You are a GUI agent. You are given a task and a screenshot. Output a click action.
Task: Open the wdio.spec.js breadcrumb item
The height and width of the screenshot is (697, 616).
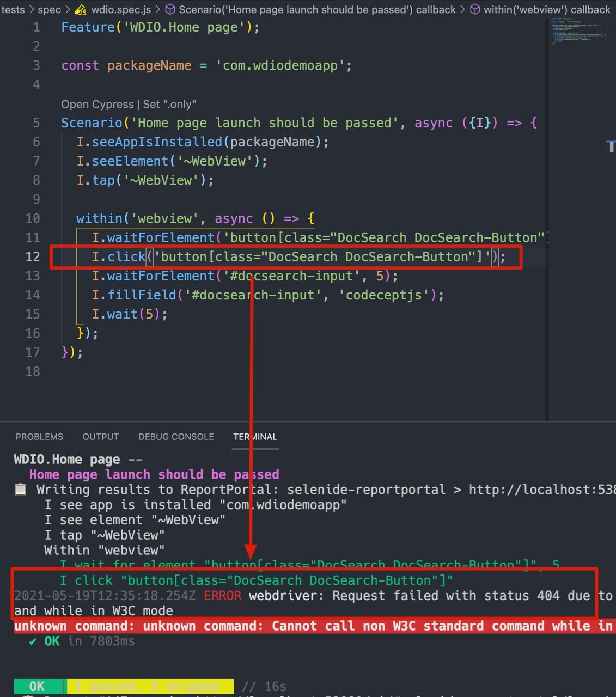[121, 9]
